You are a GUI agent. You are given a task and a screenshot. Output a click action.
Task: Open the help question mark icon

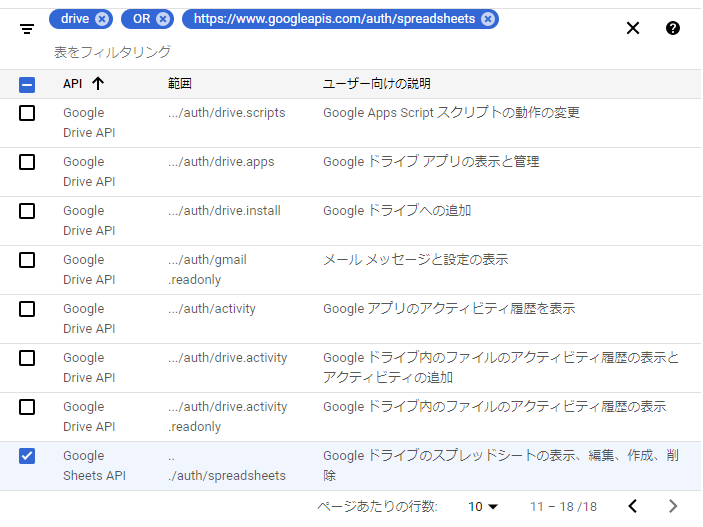673,28
